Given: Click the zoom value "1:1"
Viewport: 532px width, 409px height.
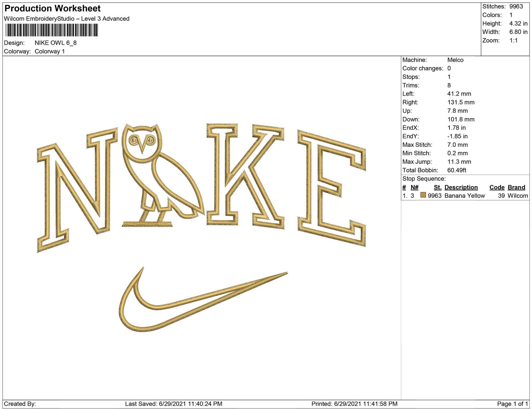Looking at the screenshot, I should pos(514,41).
